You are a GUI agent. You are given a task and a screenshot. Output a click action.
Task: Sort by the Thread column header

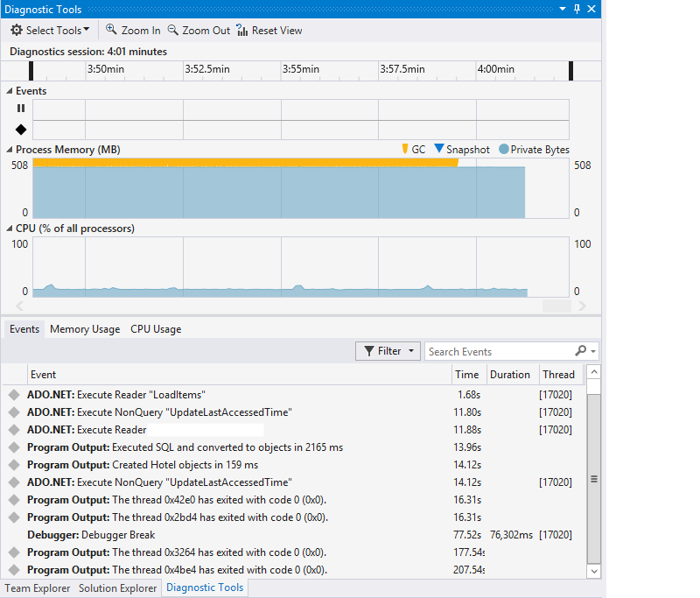click(x=561, y=375)
